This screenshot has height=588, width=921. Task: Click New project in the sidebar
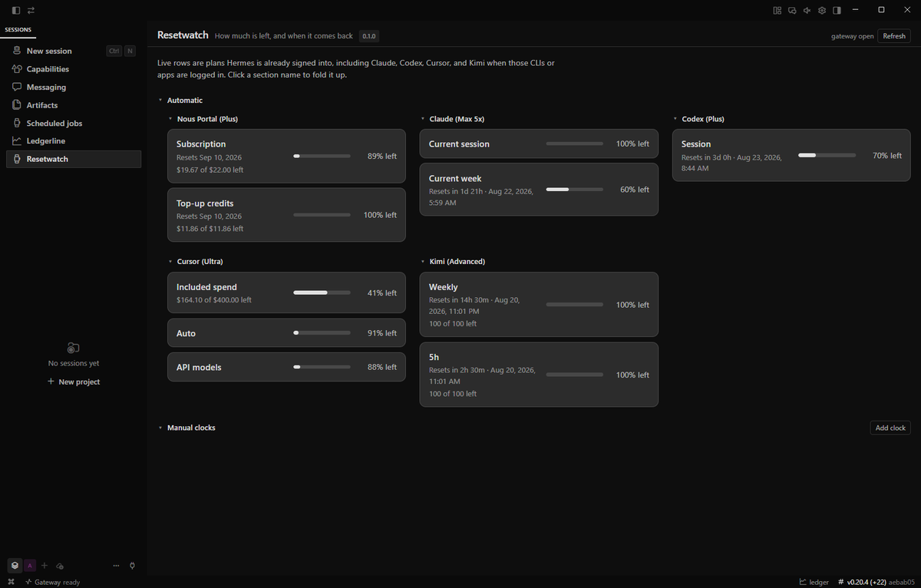pyautogui.click(x=74, y=382)
